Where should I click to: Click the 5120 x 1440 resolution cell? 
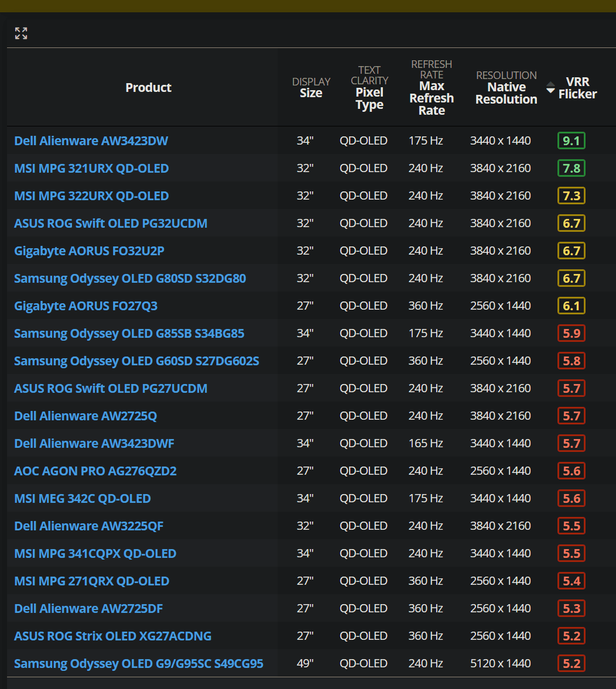pyautogui.click(x=501, y=663)
